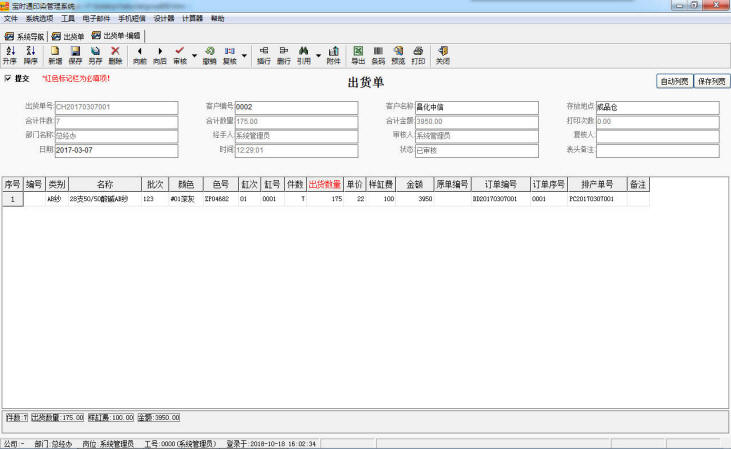Open the dropdown arrow beside 审核

click(x=194, y=55)
